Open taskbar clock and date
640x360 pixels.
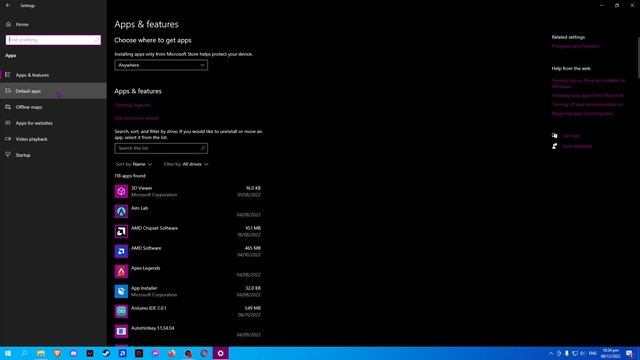611,353
